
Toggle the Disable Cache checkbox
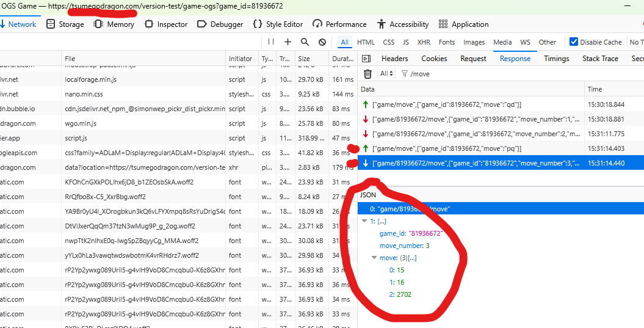point(573,42)
